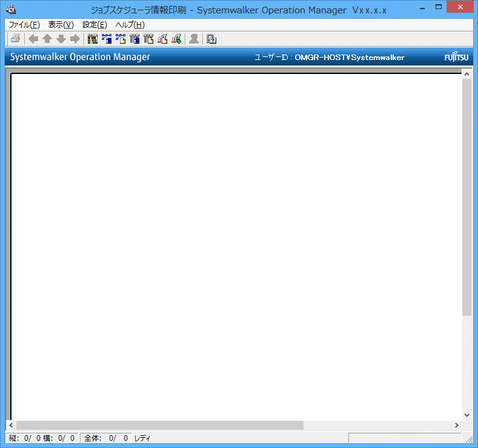The height and width of the screenshot is (448, 478).
Task: Minimize the window
Action: (x=422, y=8)
